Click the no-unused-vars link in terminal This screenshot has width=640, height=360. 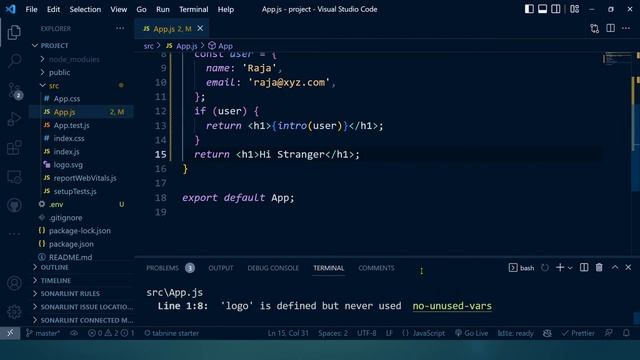click(452, 306)
